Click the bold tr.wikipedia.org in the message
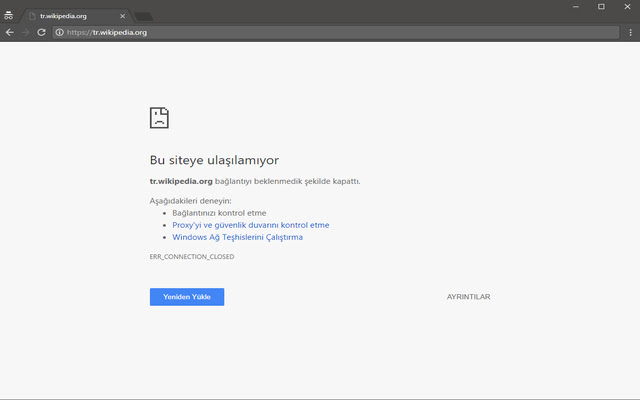 (181, 181)
